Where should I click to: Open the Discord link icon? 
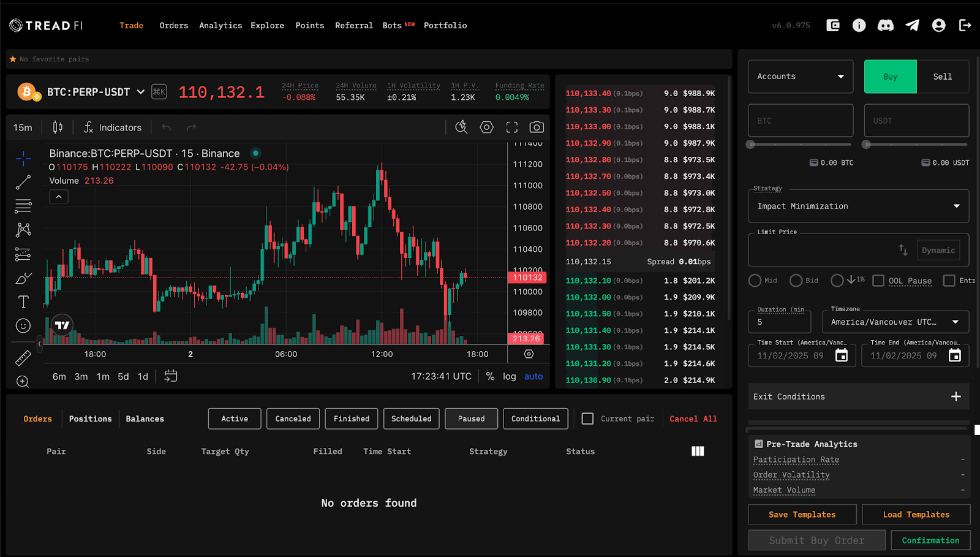click(x=886, y=25)
